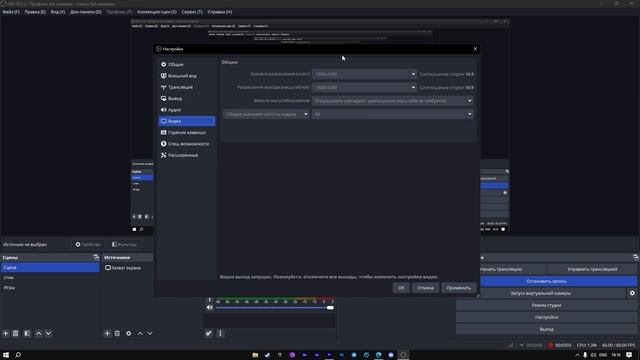Open Windows Start menu

tap(6, 355)
